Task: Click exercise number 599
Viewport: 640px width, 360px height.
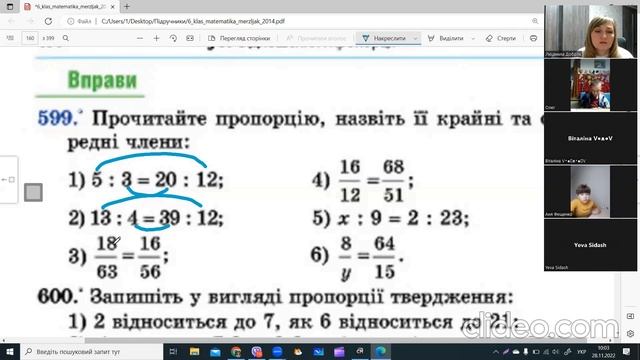Action: tap(58, 118)
